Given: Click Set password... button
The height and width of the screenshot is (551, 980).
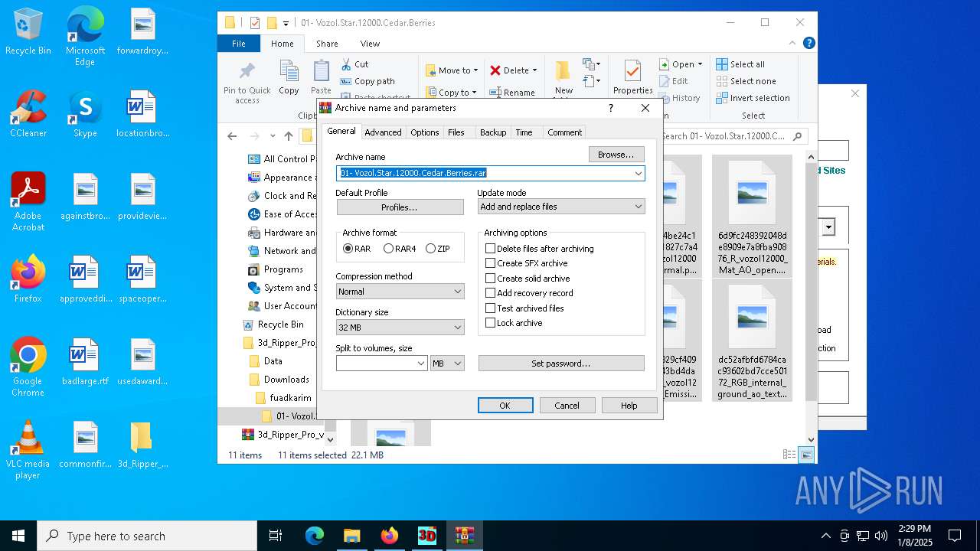Looking at the screenshot, I should click(561, 364).
